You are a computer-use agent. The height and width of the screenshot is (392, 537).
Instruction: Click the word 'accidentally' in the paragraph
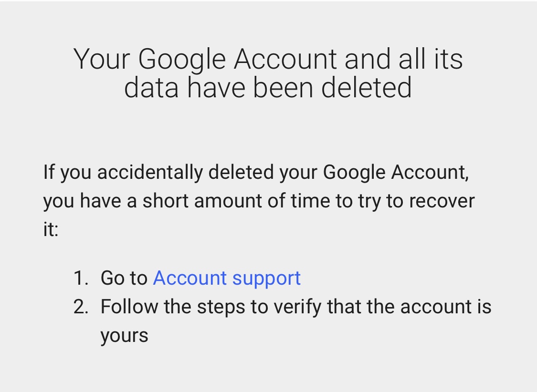pos(150,172)
